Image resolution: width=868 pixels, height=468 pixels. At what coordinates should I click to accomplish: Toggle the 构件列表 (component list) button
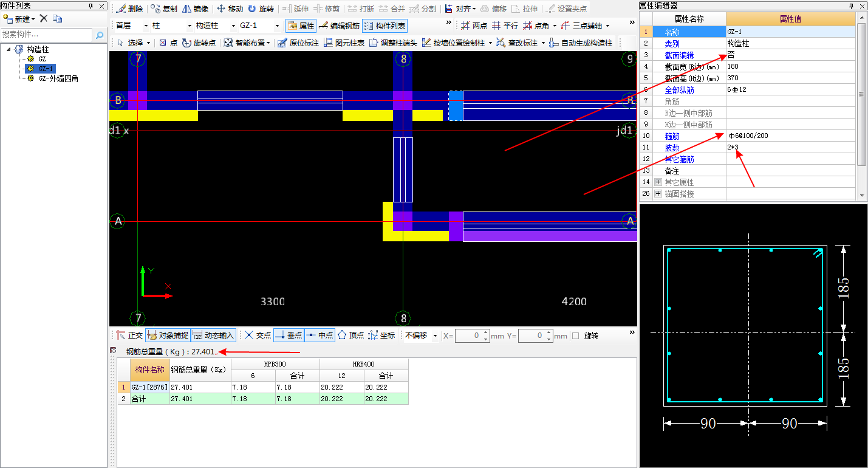point(384,26)
